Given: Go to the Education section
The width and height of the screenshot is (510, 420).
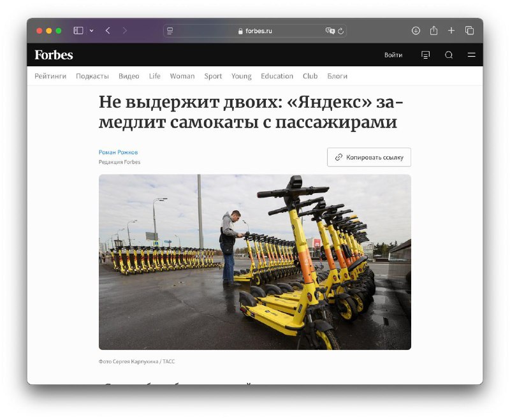Looking at the screenshot, I should coord(277,76).
